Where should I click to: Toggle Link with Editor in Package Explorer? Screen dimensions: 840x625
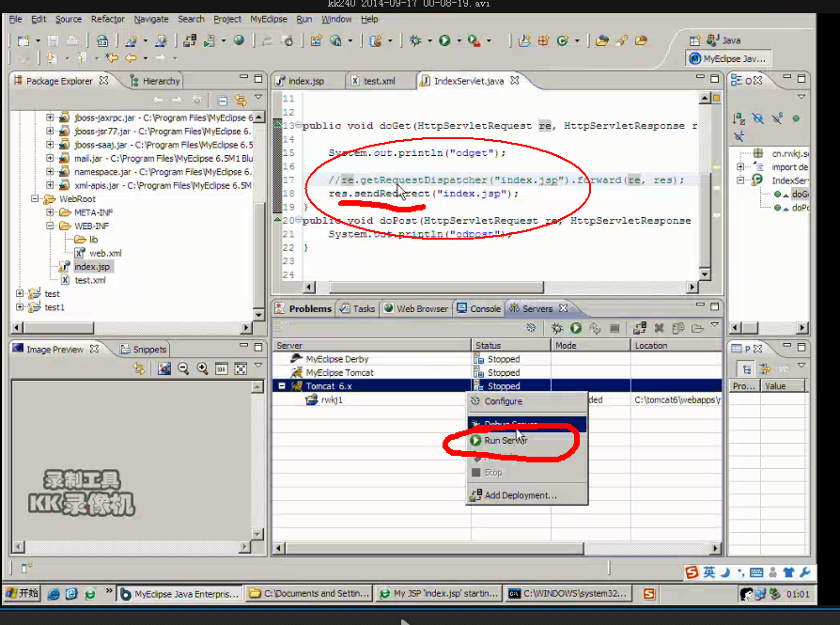[241, 101]
